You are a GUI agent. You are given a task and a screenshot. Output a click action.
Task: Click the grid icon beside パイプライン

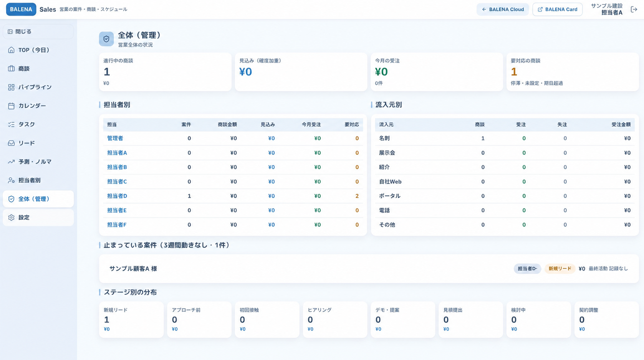tap(11, 87)
